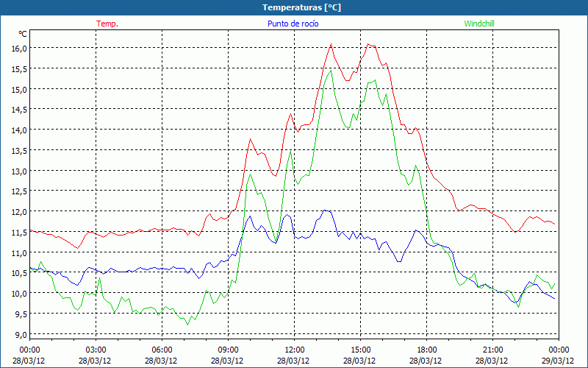Click the '13,5' y-axis value

(19, 151)
